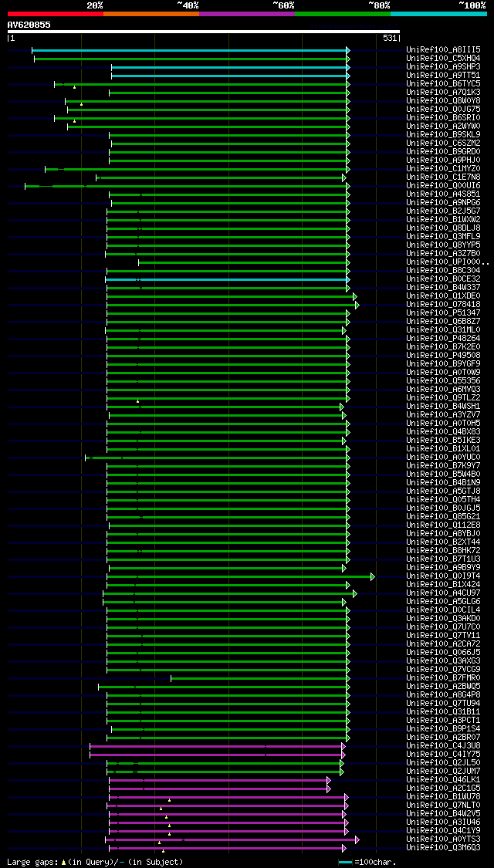The width and height of the screenshot is (494, 868).
Task: Open hit UniRef100_A8III5
Action: 443,50
